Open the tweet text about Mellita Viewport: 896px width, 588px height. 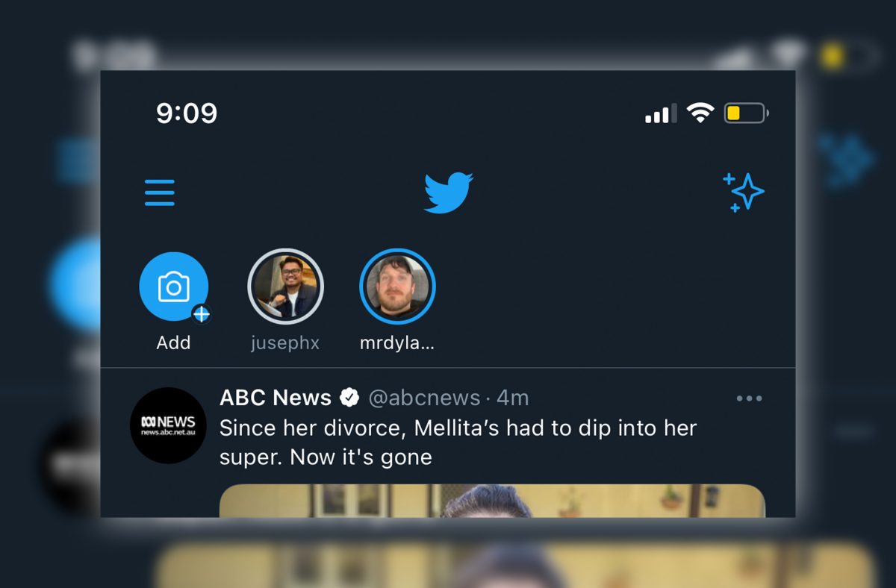(x=457, y=442)
